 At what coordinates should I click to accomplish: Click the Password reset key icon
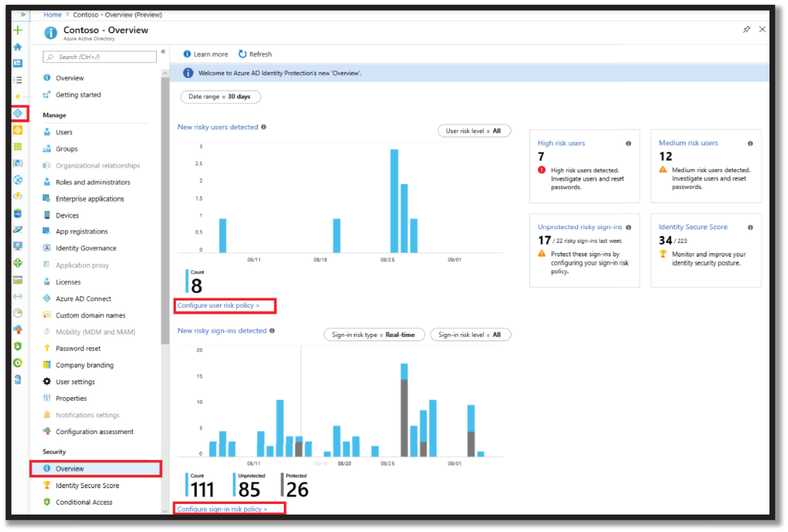[47, 348]
